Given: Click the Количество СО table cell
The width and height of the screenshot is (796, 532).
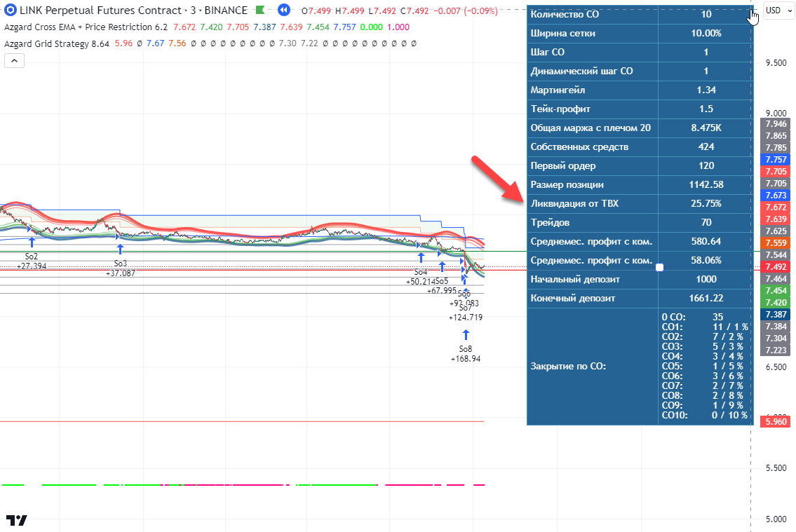Looking at the screenshot, I should pos(593,14).
